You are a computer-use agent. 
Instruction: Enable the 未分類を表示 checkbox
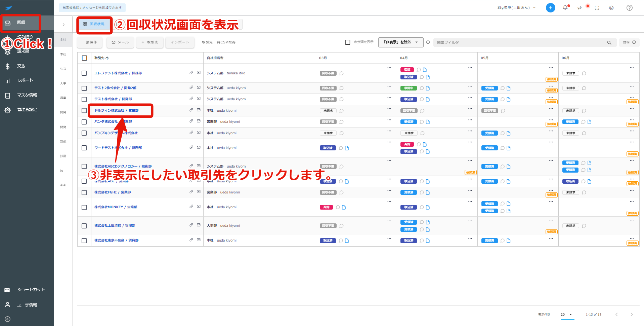pyautogui.click(x=348, y=42)
